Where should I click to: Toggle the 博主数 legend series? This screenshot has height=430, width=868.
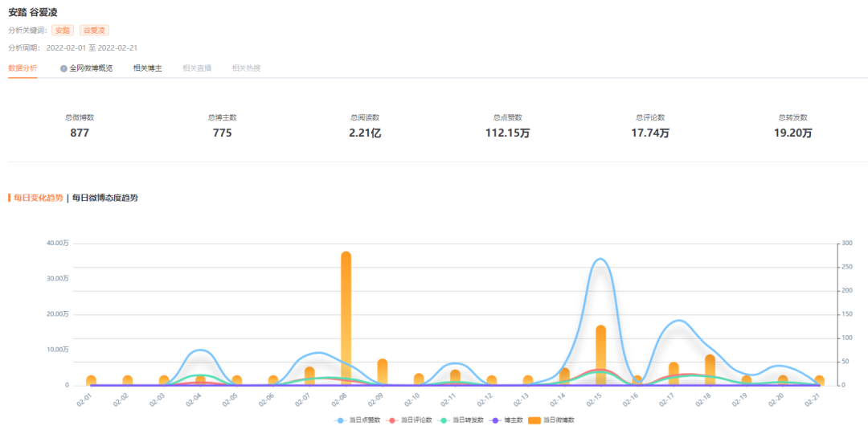pyautogui.click(x=507, y=420)
